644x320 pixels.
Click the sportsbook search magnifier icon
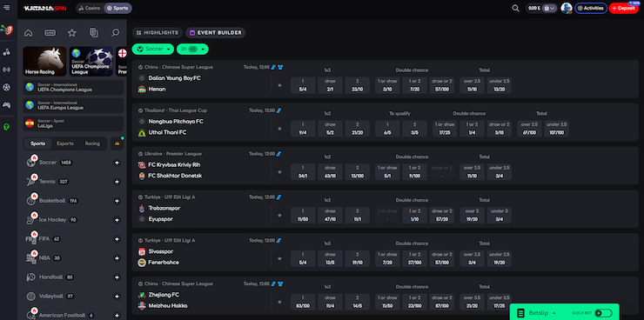tap(116, 33)
